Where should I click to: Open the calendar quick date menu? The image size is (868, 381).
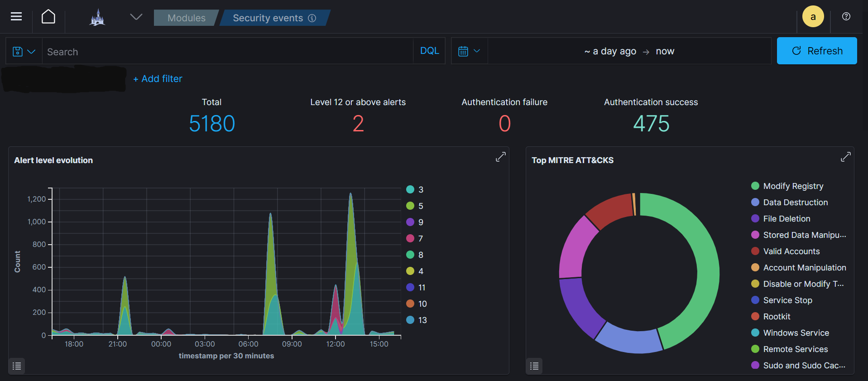[469, 51]
